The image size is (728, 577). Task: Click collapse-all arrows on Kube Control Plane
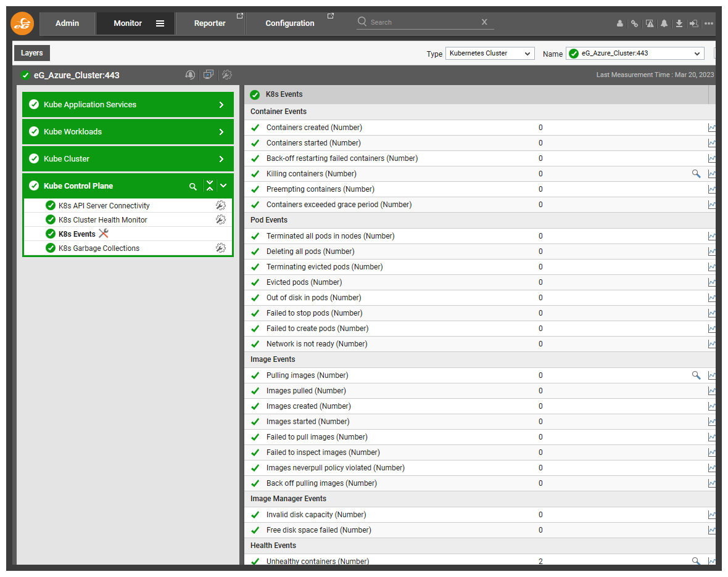coord(210,186)
